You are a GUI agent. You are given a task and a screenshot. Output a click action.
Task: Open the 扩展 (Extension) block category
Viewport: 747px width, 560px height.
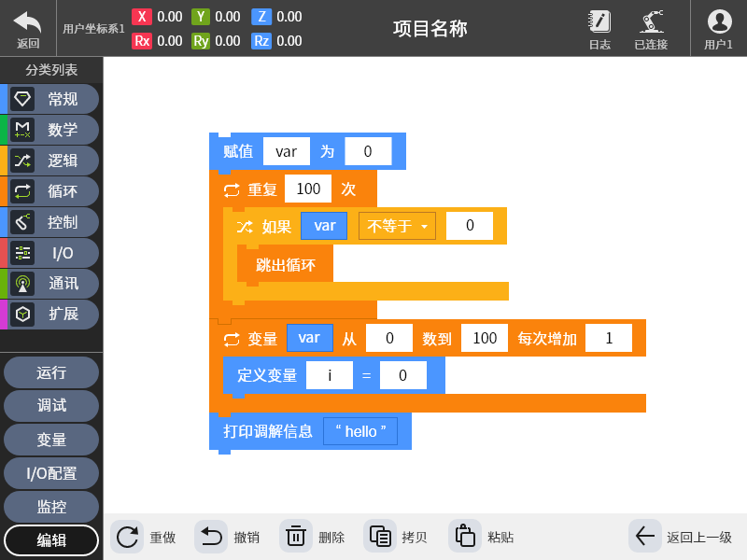[x=50, y=315]
